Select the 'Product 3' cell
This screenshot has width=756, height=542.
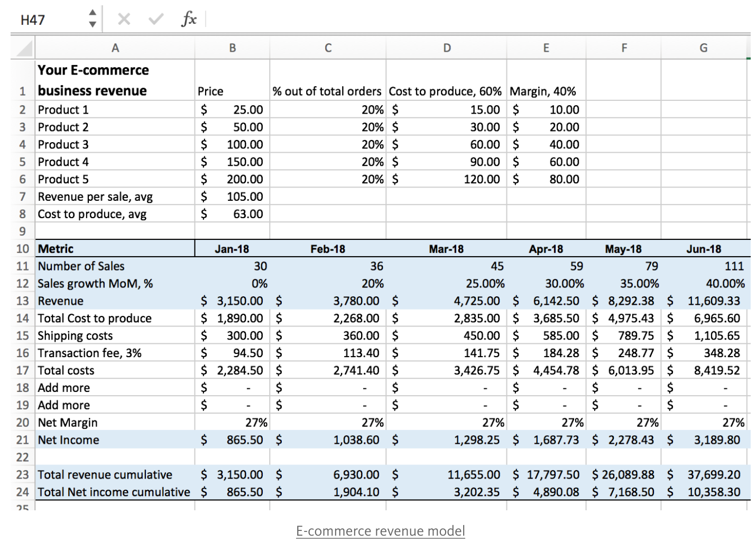pyautogui.click(x=115, y=145)
